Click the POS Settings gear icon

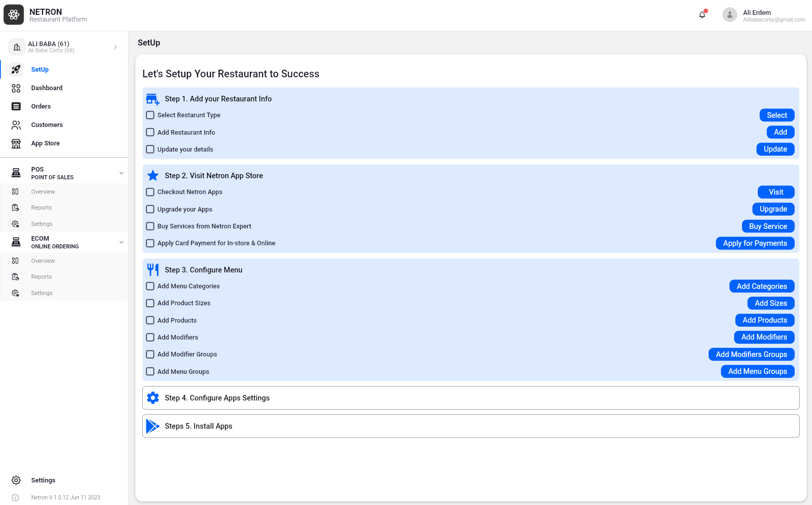point(15,224)
